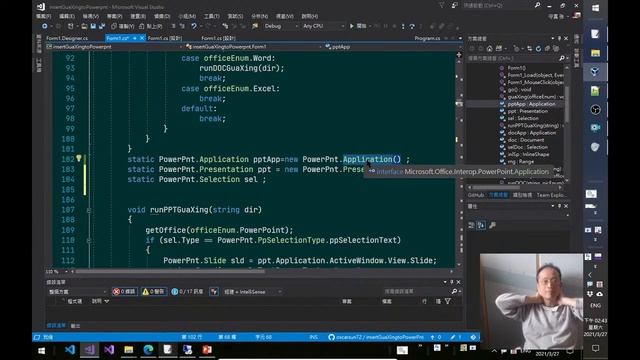Open the Build + IntelliSense dropdown
Viewport: 640px width, 360px height.
coord(253,291)
